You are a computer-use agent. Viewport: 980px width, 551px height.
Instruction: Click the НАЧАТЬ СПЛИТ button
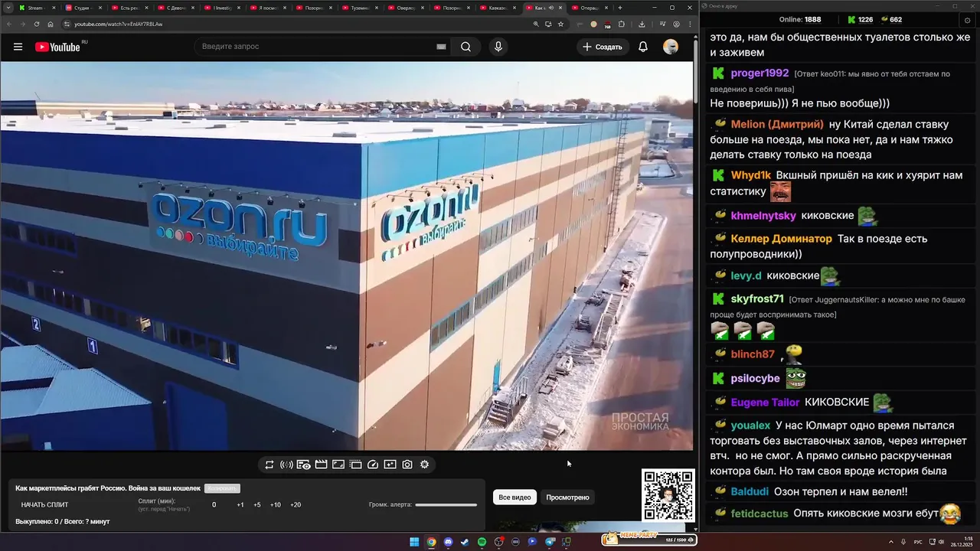click(44, 505)
